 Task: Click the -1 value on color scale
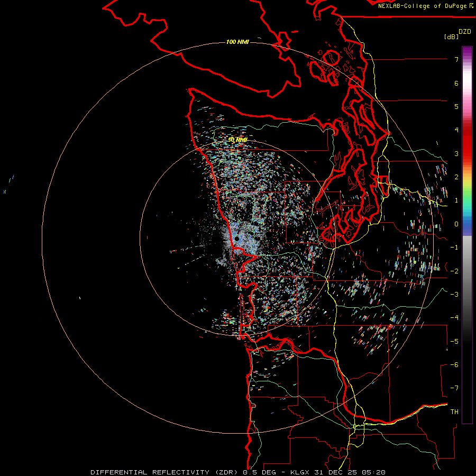454,248
